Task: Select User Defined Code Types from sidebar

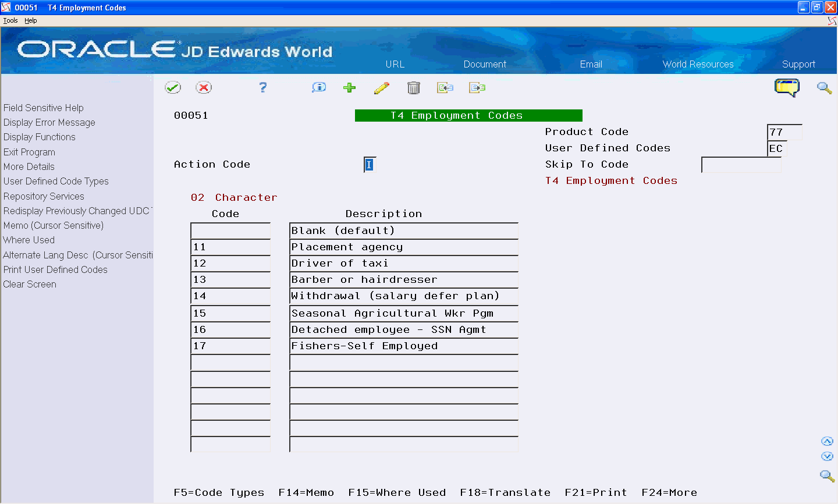Action: [x=56, y=181]
